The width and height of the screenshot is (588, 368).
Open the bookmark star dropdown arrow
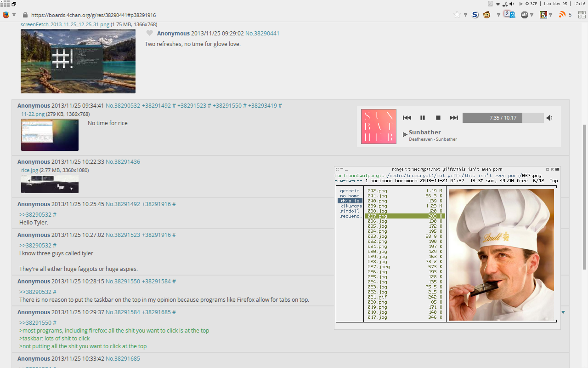[465, 15]
